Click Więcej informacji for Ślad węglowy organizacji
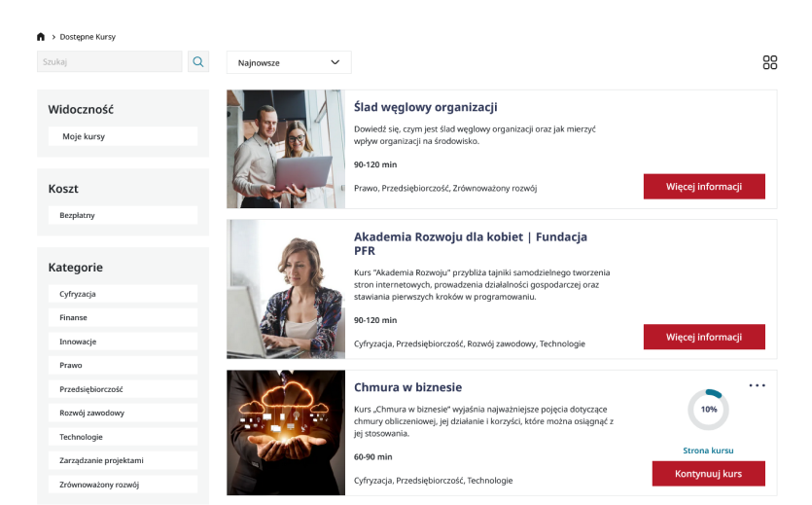This screenshot has width=812, height=505. (x=704, y=187)
